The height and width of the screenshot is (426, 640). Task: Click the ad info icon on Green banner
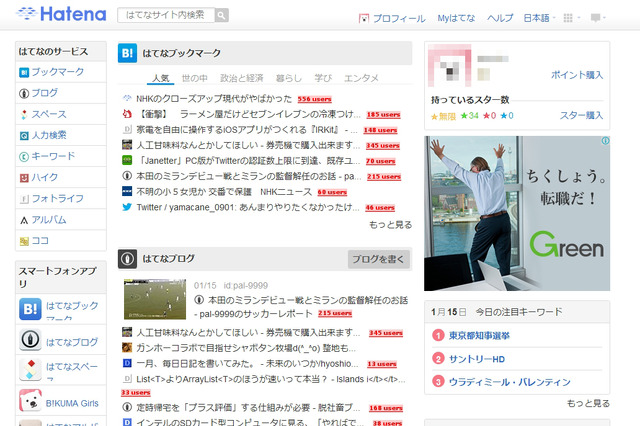click(605, 141)
